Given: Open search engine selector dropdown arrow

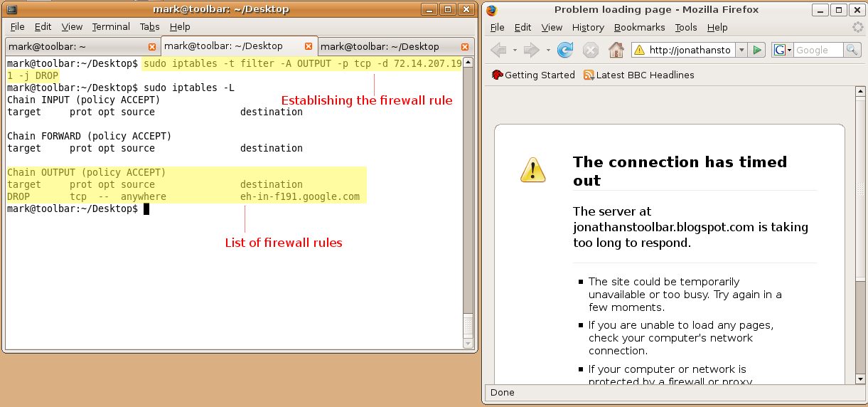Looking at the screenshot, I should coord(790,51).
